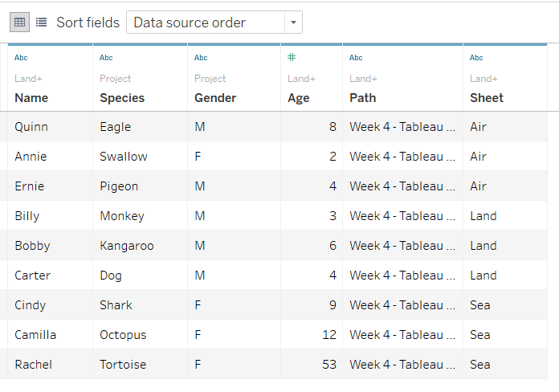Select the Gender column header

pyautogui.click(x=215, y=97)
